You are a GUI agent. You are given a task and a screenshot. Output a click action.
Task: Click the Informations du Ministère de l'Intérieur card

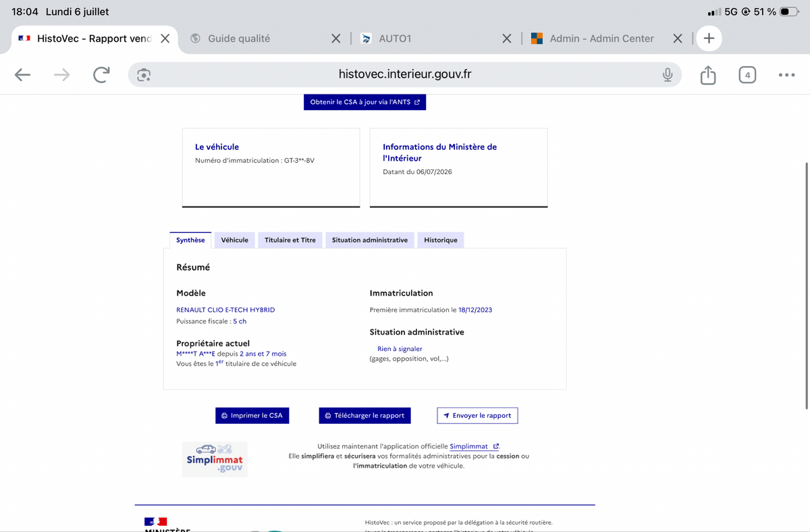point(458,167)
